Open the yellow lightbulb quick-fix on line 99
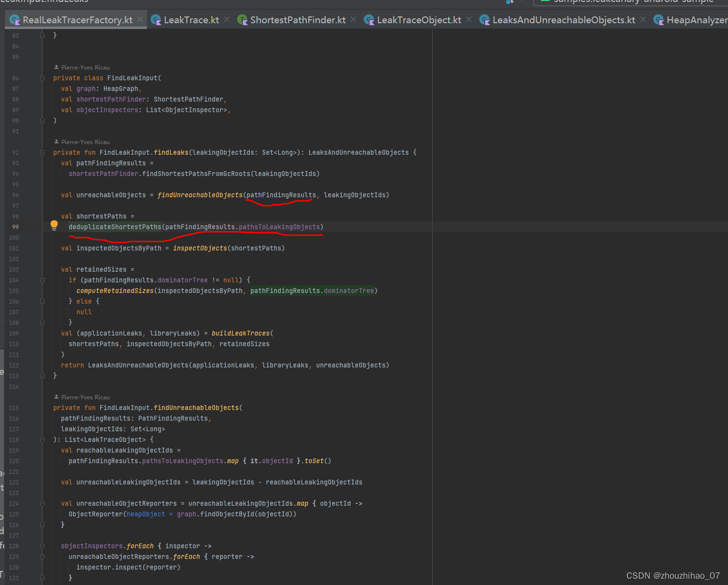The image size is (728, 585). (x=54, y=225)
